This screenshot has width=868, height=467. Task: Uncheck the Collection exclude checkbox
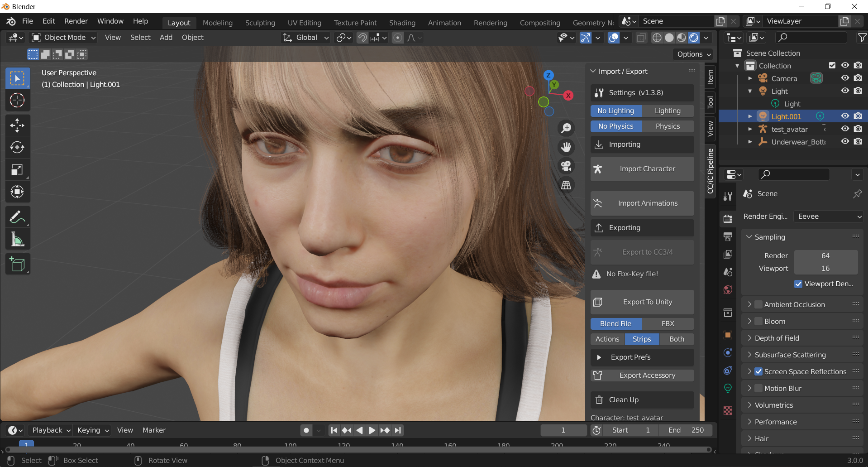tap(832, 66)
